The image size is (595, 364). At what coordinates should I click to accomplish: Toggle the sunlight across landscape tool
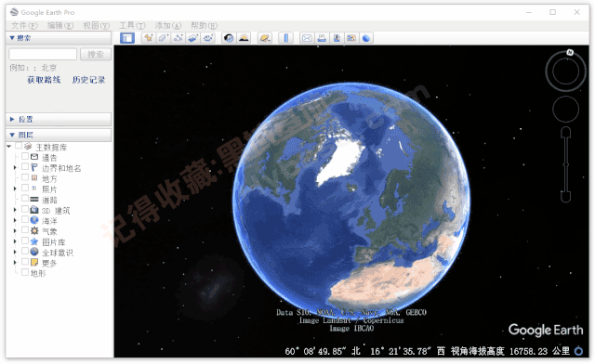[244, 38]
